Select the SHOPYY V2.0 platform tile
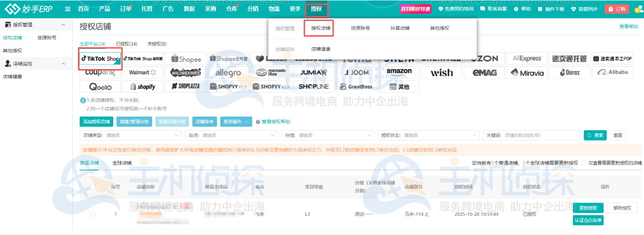 click(272, 86)
